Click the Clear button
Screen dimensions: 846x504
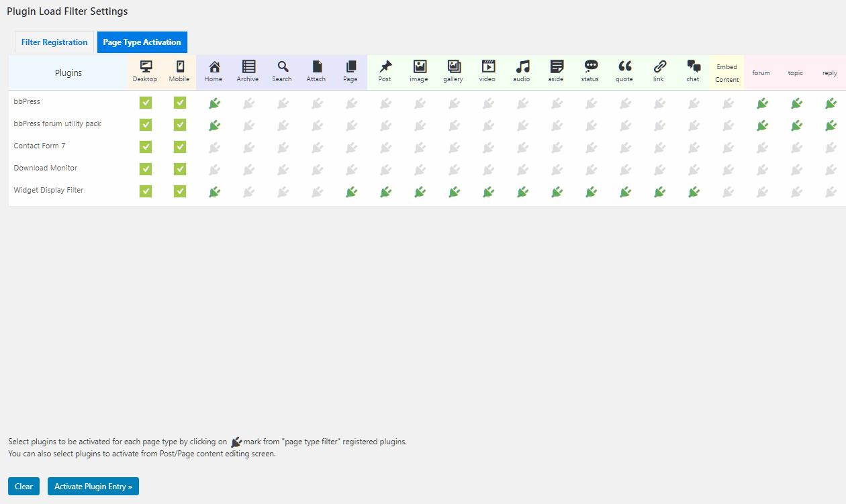pyautogui.click(x=23, y=486)
